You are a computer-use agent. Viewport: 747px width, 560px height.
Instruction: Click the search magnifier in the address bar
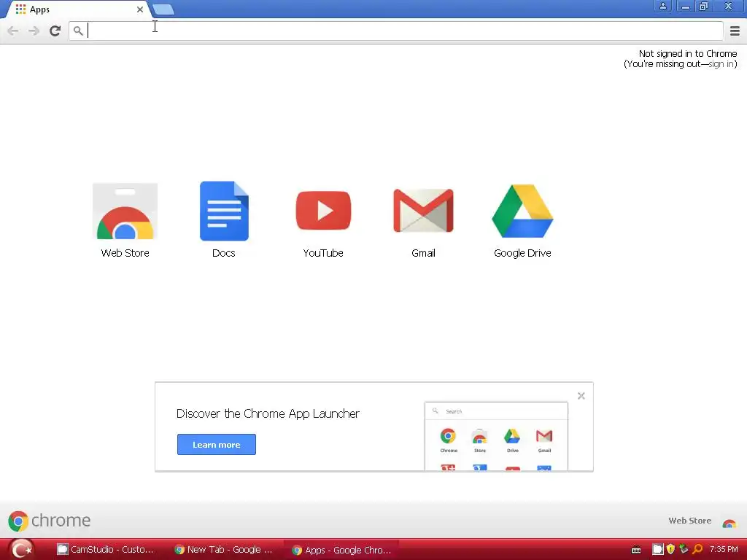pyautogui.click(x=78, y=31)
